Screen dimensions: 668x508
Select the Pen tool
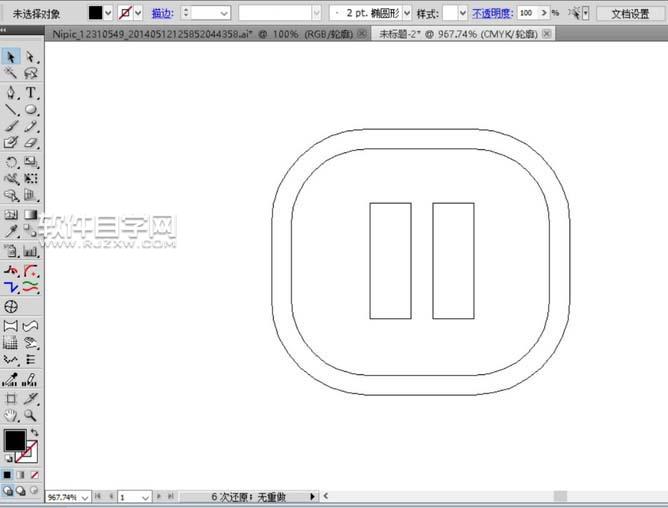pos(11,92)
